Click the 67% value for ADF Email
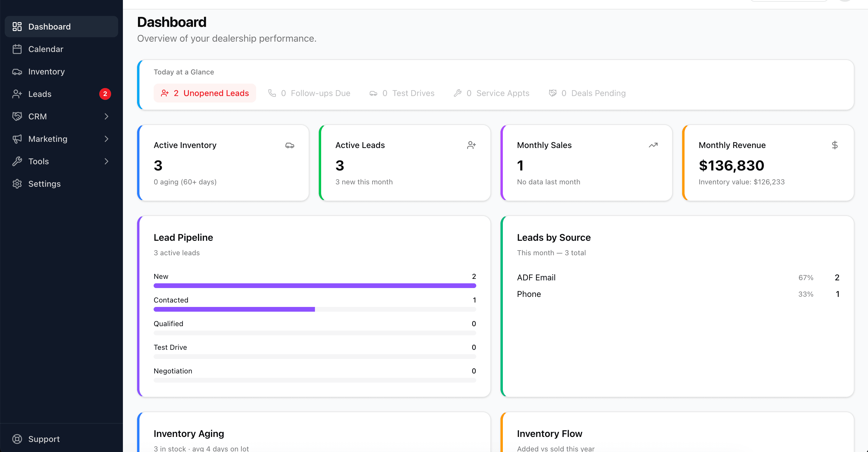The height and width of the screenshot is (452, 868). 806,278
